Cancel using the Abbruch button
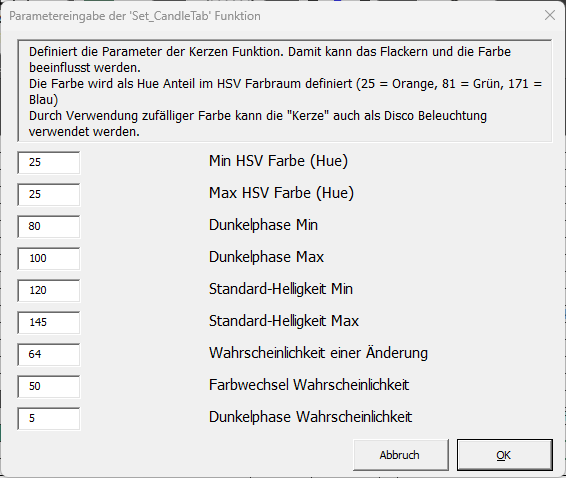This screenshot has width=566, height=478. click(401, 455)
